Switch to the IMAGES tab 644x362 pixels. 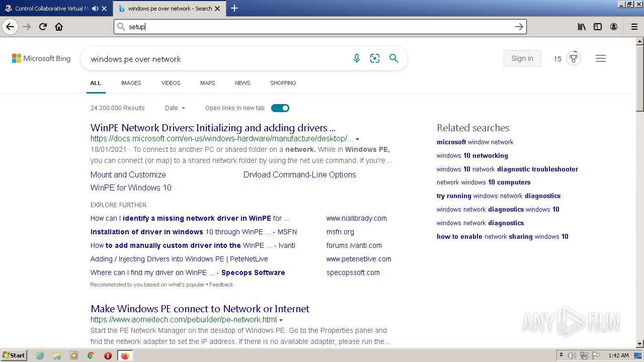(x=131, y=83)
